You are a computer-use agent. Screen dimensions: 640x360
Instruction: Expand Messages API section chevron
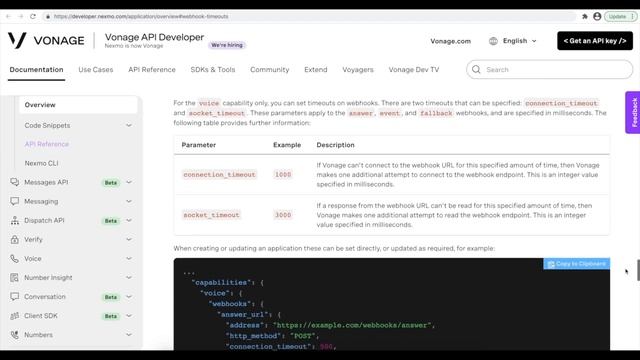[129, 182]
